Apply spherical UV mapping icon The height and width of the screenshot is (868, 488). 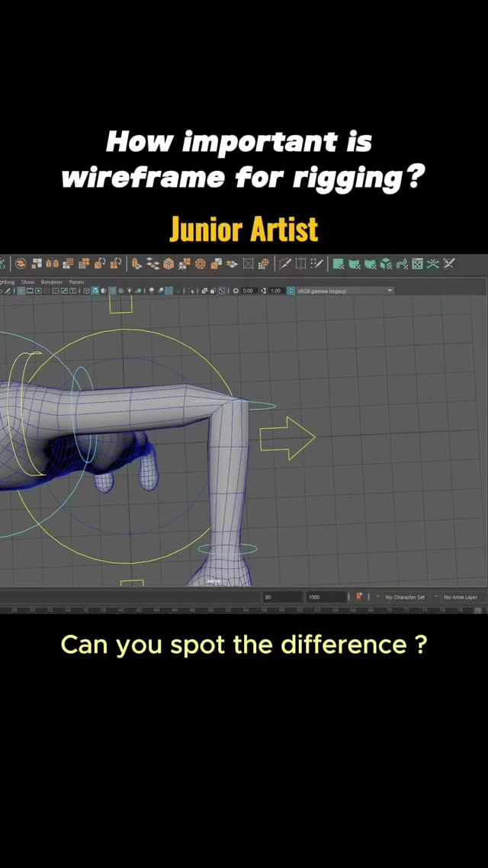click(370, 263)
